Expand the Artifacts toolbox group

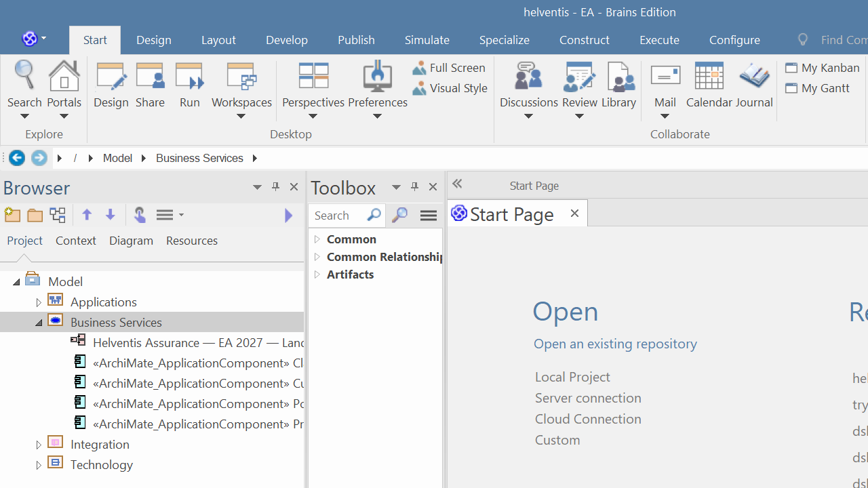(x=317, y=274)
